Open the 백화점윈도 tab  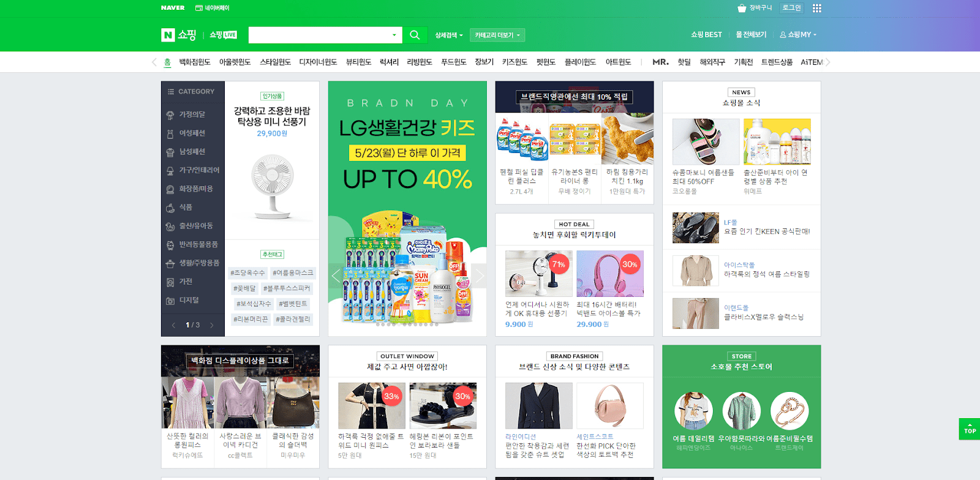(x=195, y=62)
